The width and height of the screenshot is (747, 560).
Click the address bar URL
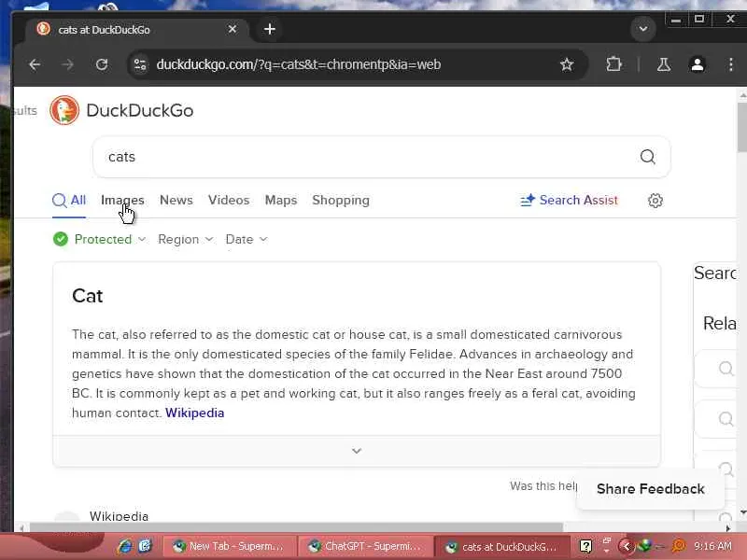[x=298, y=64]
